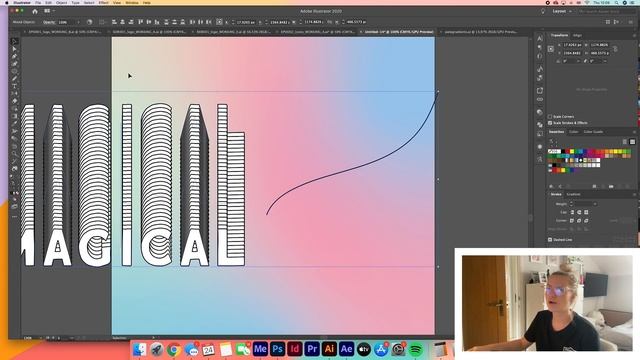Viewport: 640px width, 360px height.
Task: Click the Home icon in the app bar
Action: coord(35,11)
